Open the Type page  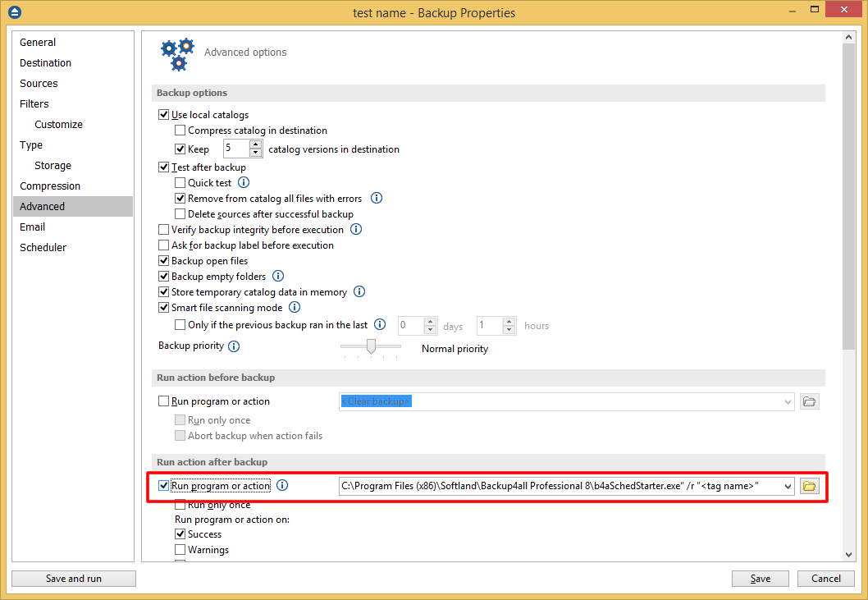(x=31, y=144)
